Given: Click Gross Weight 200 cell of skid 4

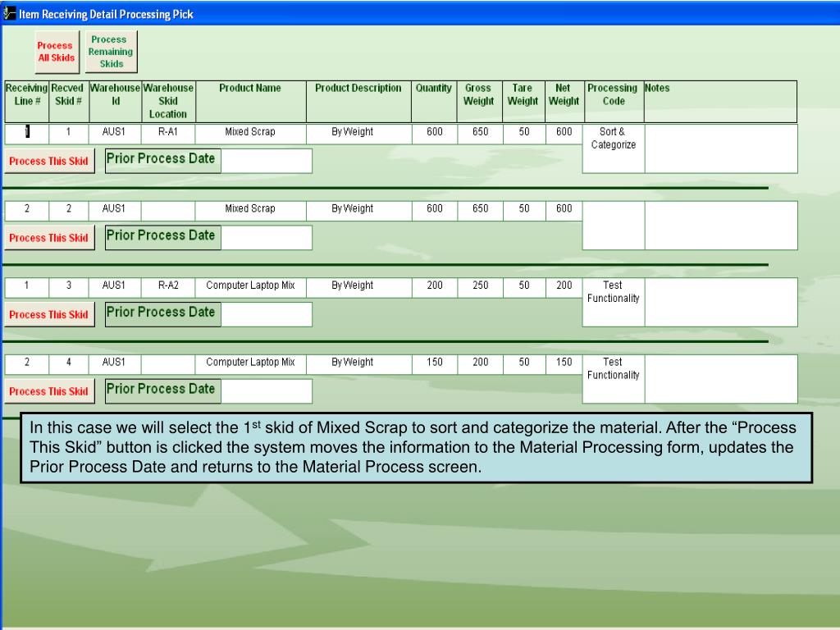Looking at the screenshot, I should [x=480, y=364].
